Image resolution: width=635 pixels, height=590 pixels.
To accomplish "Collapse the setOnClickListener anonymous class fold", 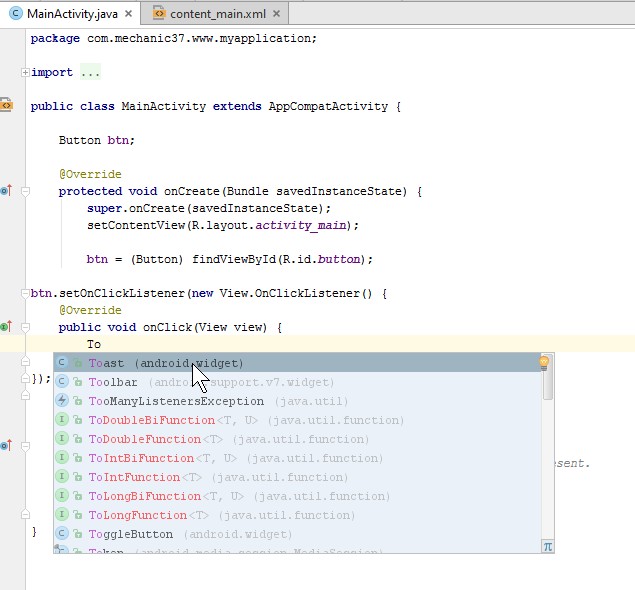I will tap(25, 293).
